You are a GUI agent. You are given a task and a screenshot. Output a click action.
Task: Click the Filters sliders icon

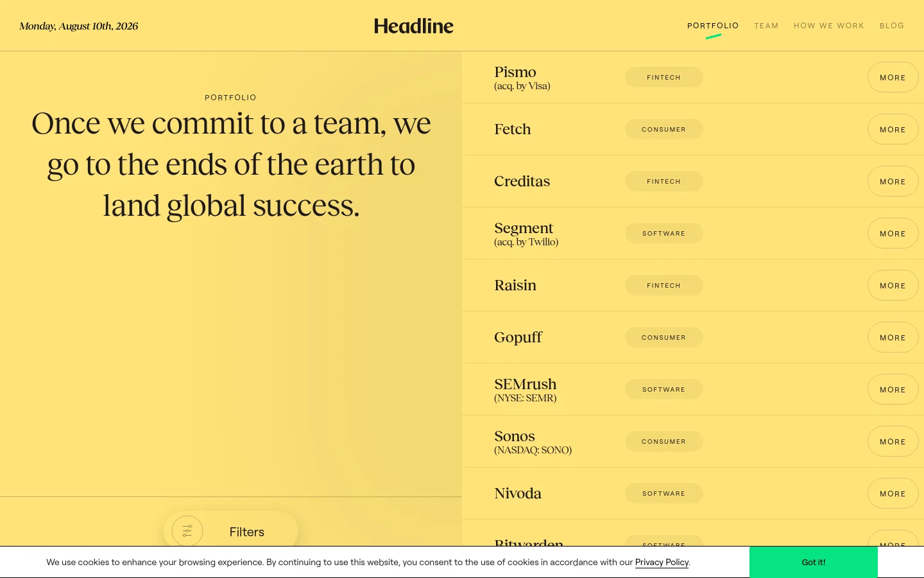pos(187,531)
